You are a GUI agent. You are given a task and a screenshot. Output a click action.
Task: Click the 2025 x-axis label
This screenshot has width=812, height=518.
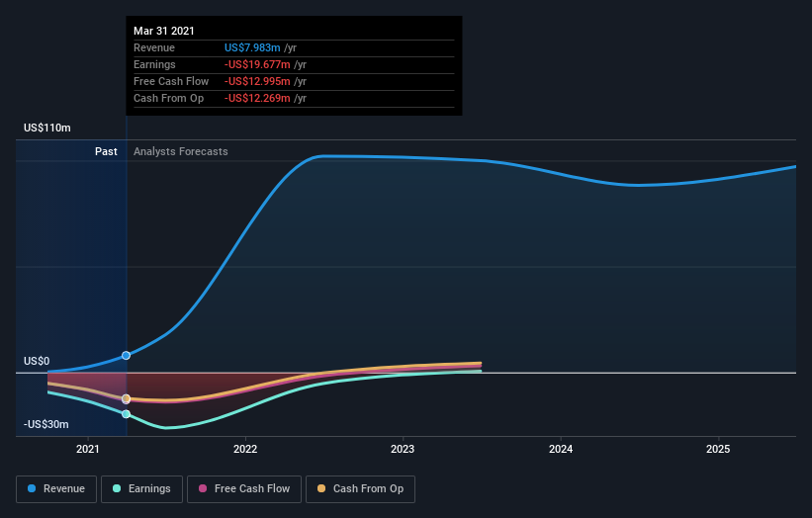718,449
